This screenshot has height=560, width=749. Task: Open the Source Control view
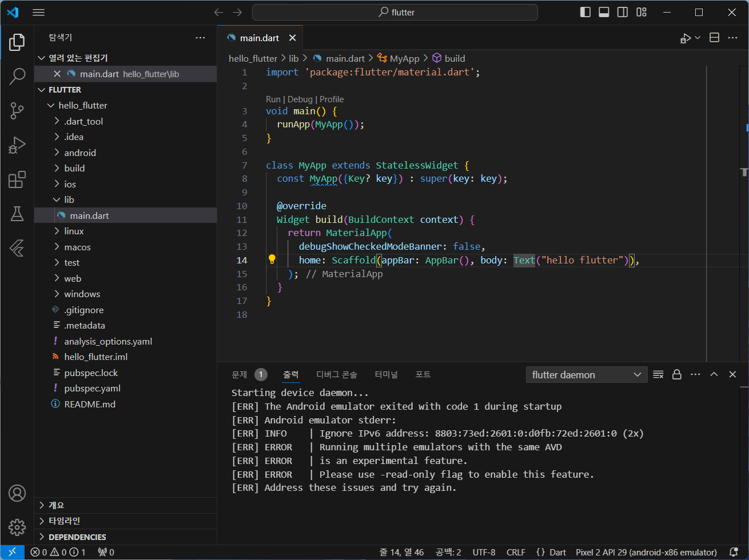[17, 111]
